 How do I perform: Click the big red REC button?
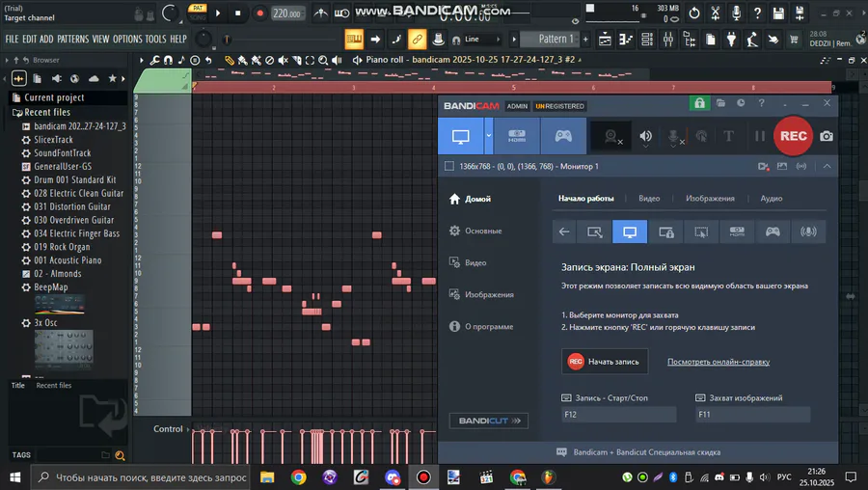(793, 136)
